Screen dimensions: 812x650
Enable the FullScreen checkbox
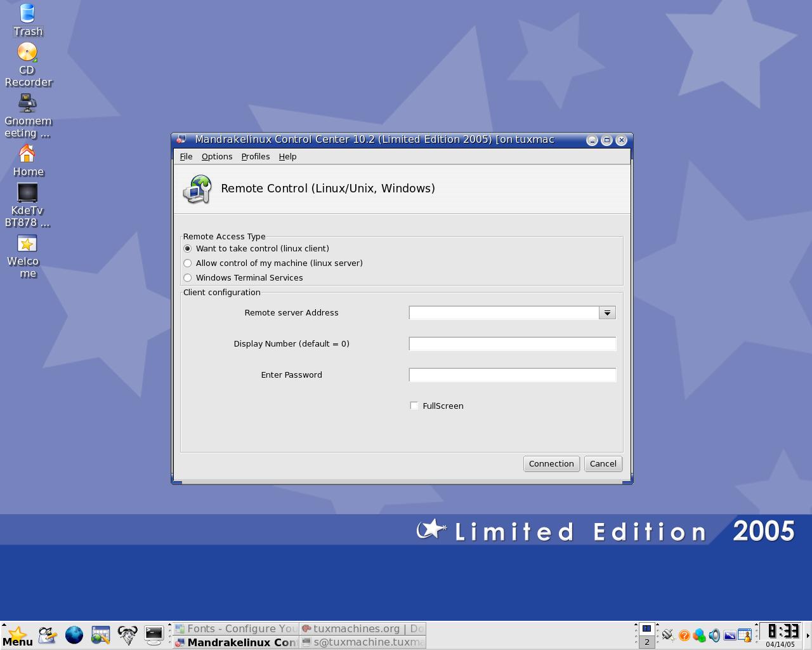(x=414, y=406)
